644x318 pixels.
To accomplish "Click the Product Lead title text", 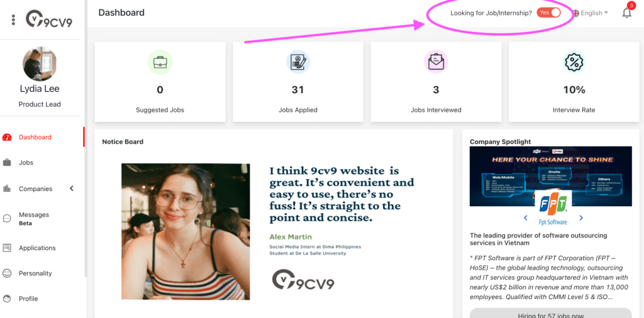I will [40, 104].
